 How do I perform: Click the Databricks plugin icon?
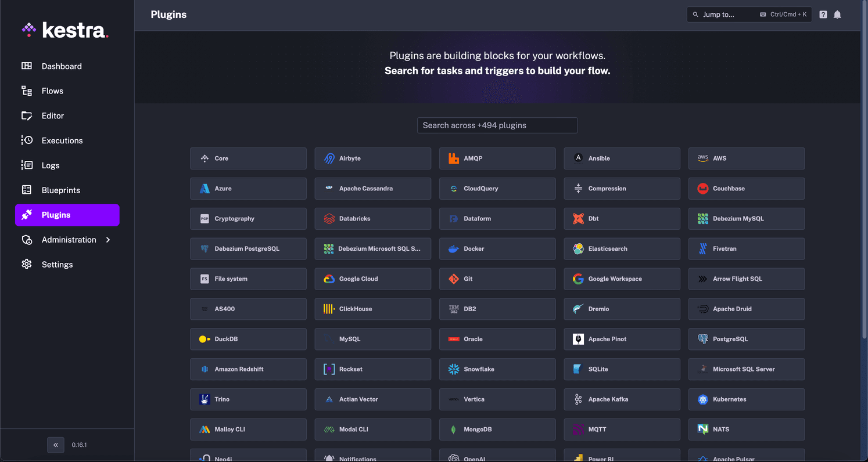pyautogui.click(x=329, y=219)
